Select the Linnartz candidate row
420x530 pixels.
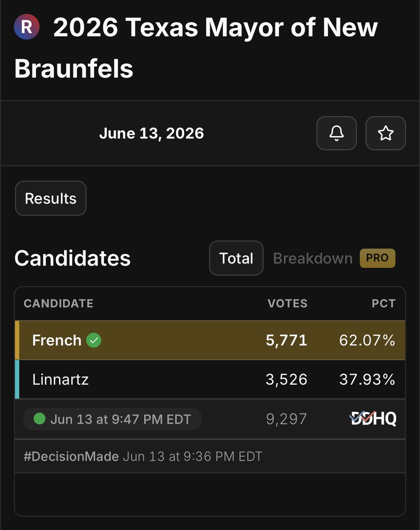(210, 379)
